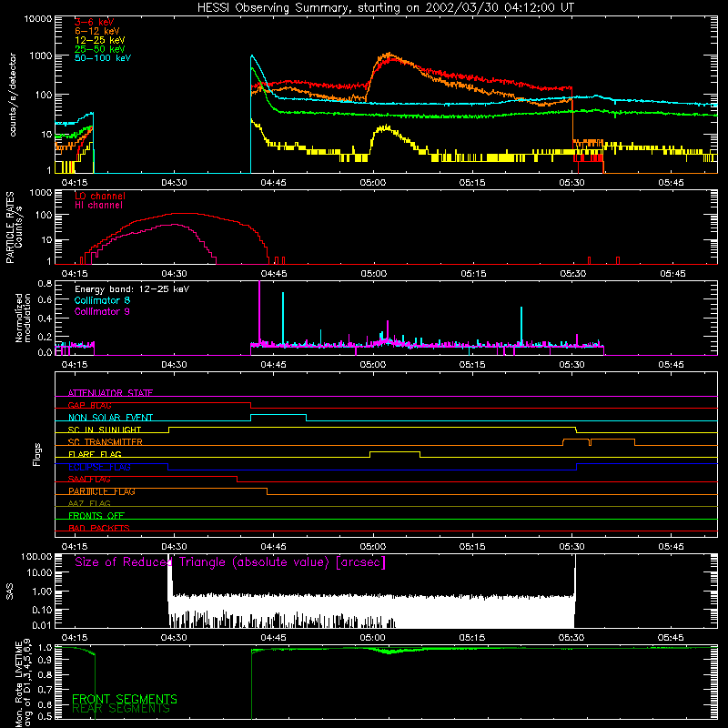Click the A47_FLAG label

(89, 503)
